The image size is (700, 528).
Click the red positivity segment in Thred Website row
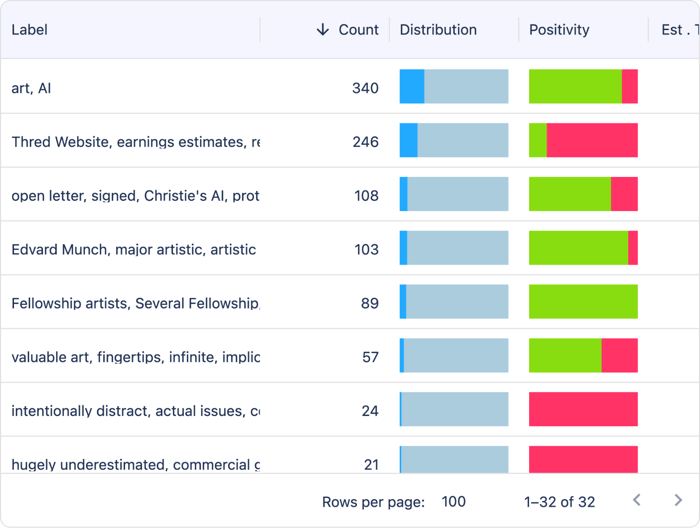(592, 141)
